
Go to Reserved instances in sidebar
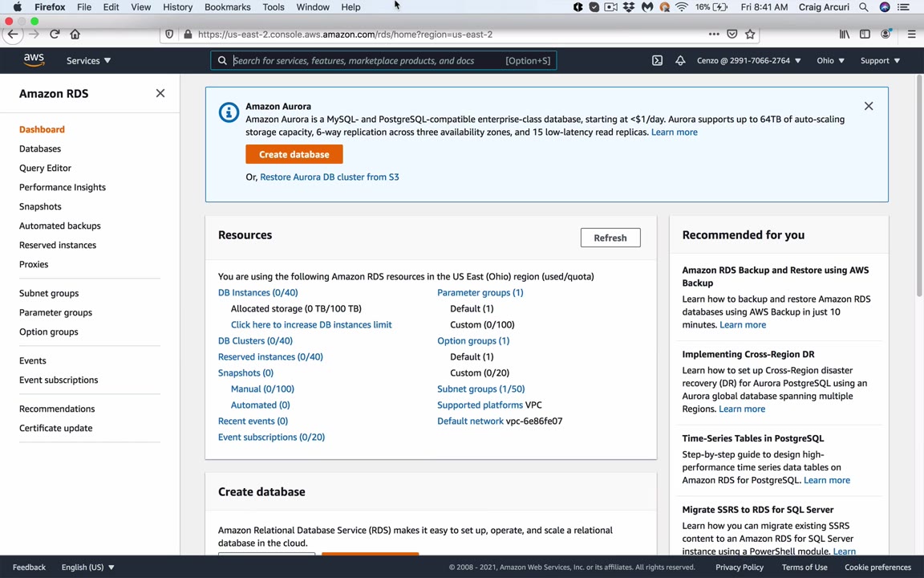click(57, 245)
